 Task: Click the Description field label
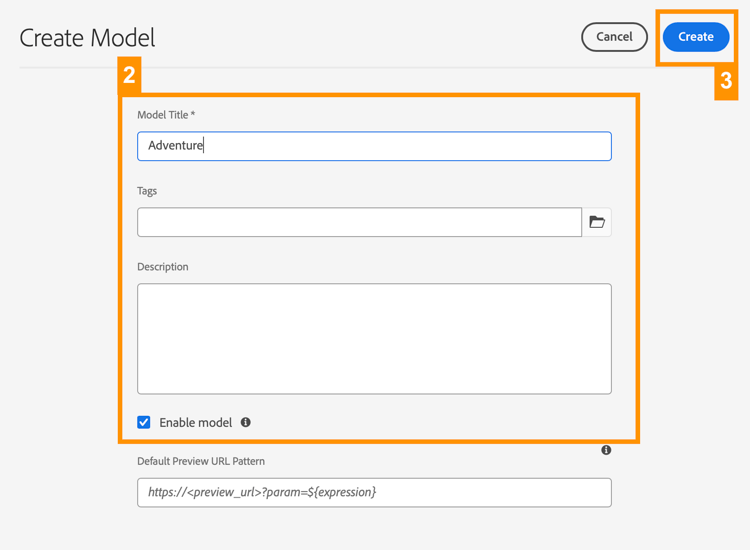pos(163,267)
